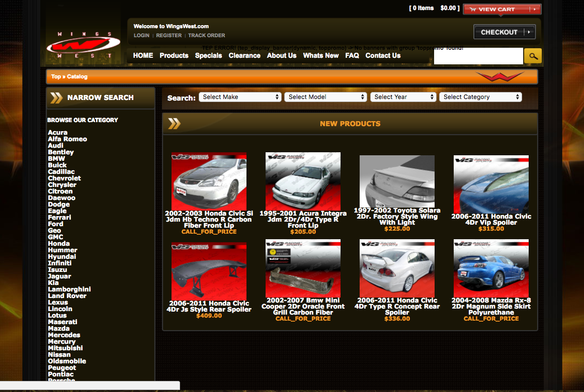Go to the HOME menu item

(x=143, y=55)
